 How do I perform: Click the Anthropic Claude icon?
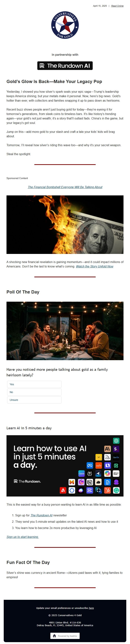pyautogui.click(x=108, y=449)
